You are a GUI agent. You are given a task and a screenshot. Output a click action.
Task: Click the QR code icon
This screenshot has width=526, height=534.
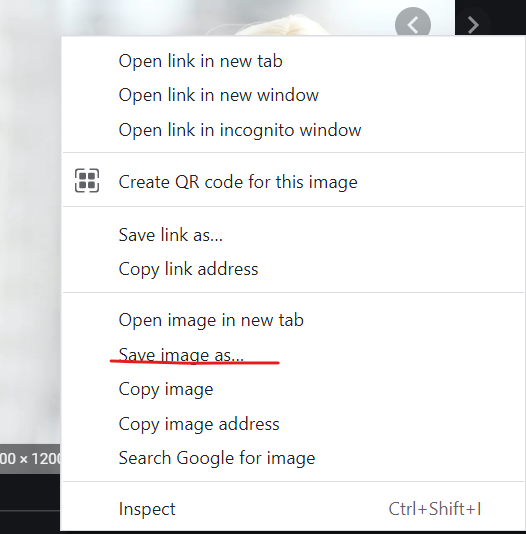pyautogui.click(x=87, y=180)
